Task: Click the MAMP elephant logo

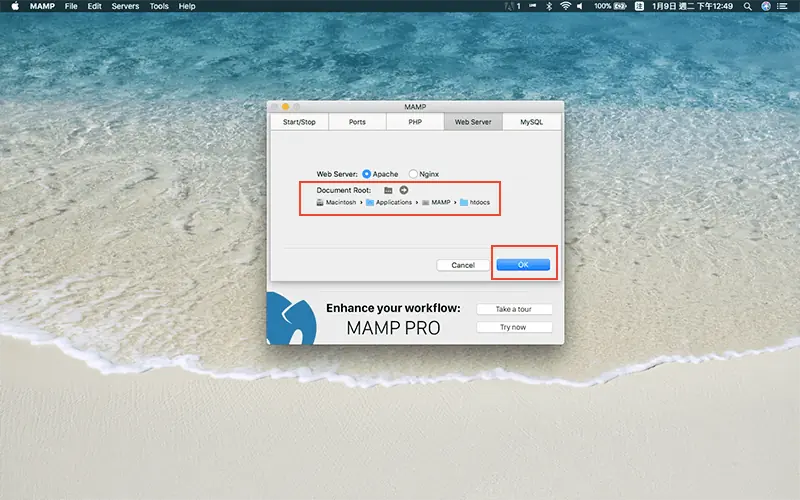Action: 291,318
